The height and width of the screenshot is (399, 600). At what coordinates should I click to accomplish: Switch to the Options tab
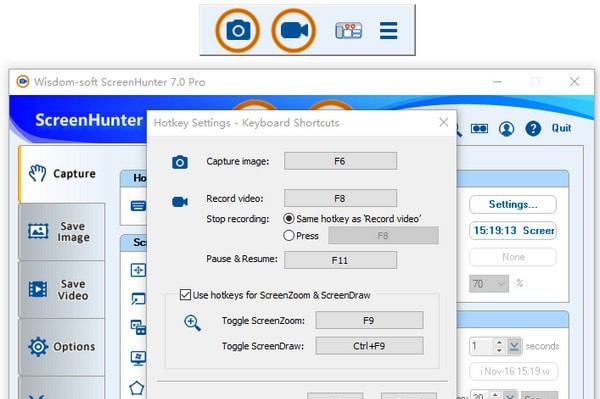pos(62,347)
